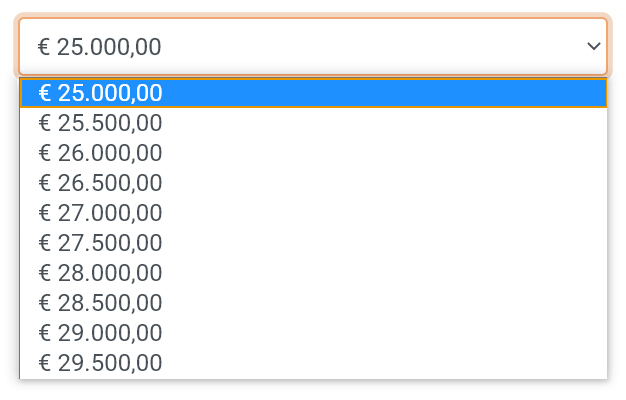
Task: Select the € 26.000,00 option
Action: (x=313, y=153)
